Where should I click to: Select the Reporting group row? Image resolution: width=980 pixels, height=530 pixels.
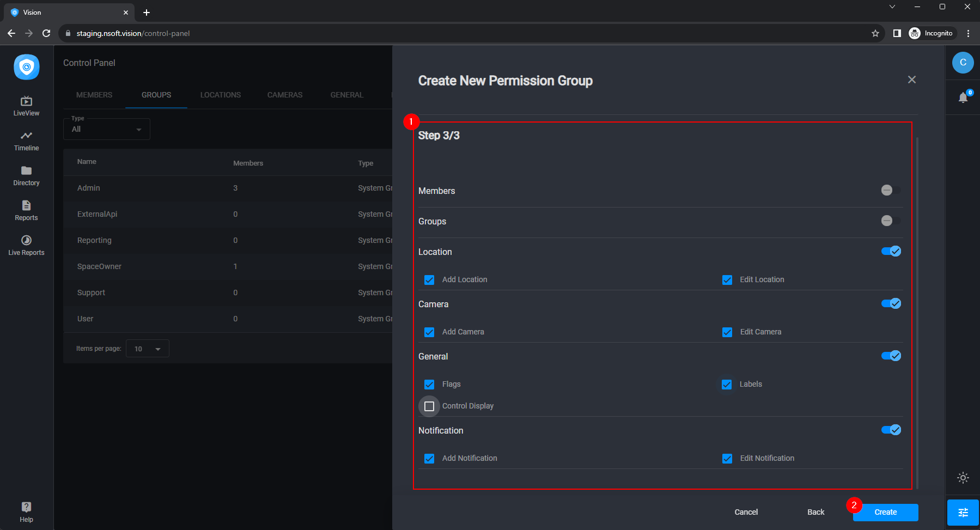click(x=228, y=240)
